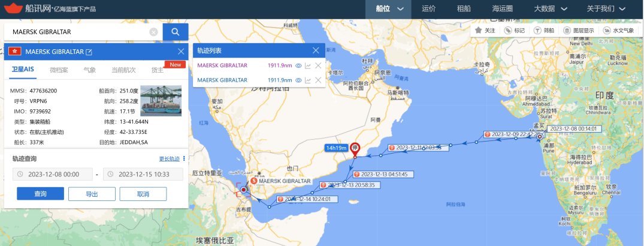644x246 pixels.
Task: Click the ship position marker near Djibouti
Action: [x=244, y=190]
